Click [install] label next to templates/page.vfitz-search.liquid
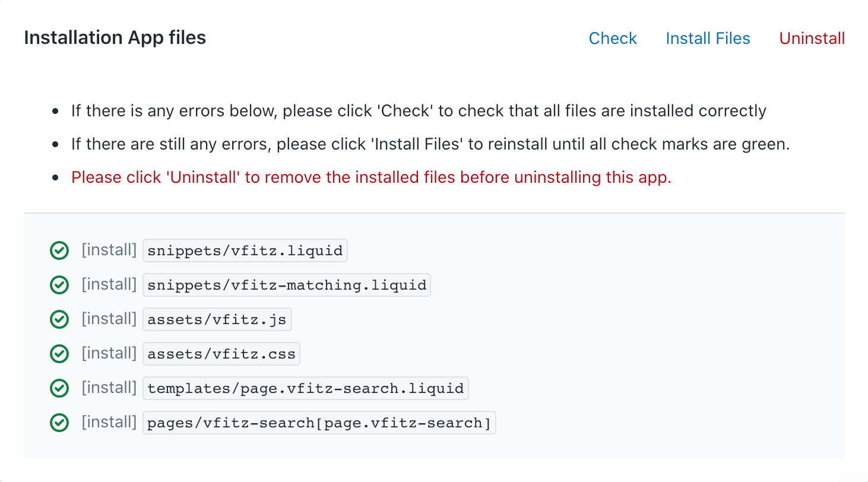Viewport: 868px width, 482px height. coord(109,388)
